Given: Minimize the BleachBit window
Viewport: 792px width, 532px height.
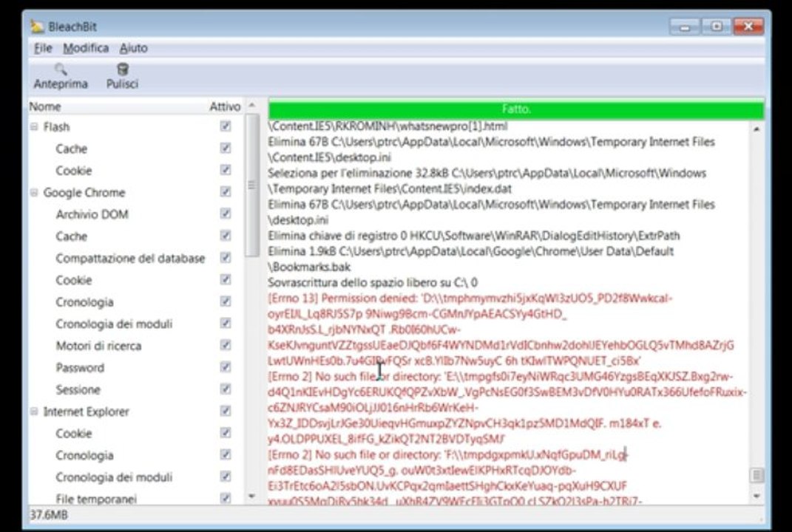Looking at the screenshot, I should 685,27.
